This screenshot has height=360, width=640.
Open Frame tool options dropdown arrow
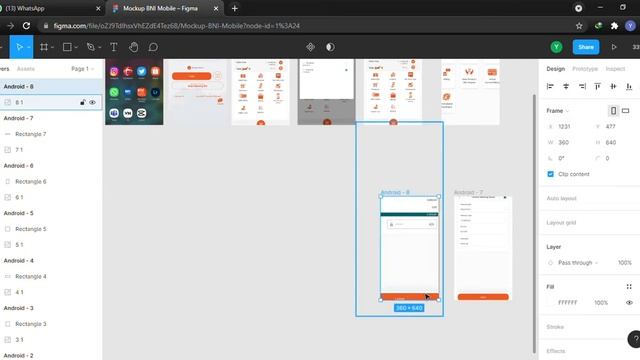coord(52,48)
